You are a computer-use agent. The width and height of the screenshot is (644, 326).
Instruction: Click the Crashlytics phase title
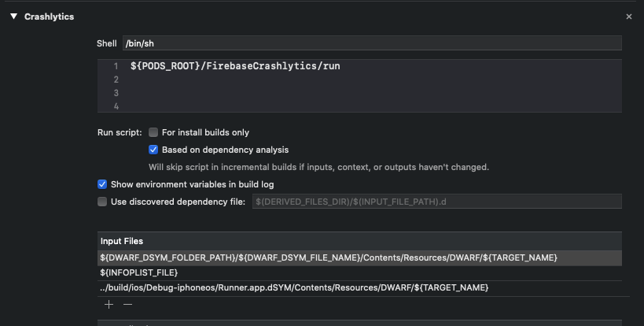[49, 17]
